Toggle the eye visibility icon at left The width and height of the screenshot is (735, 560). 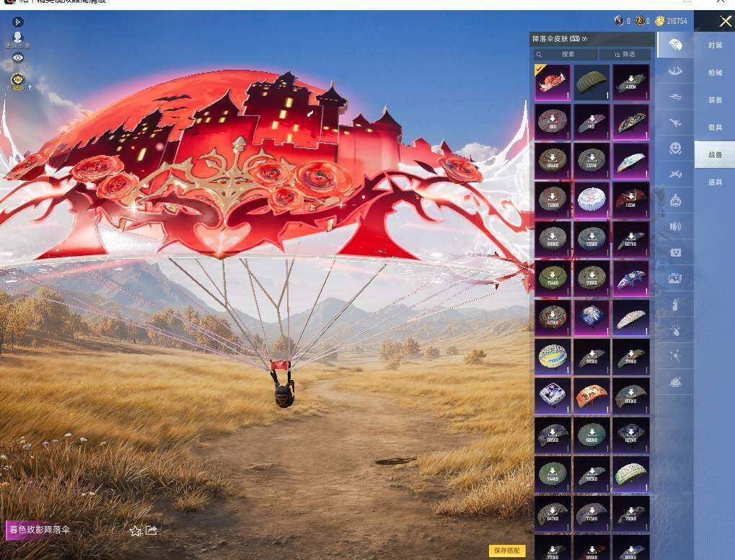pos(18,58)
